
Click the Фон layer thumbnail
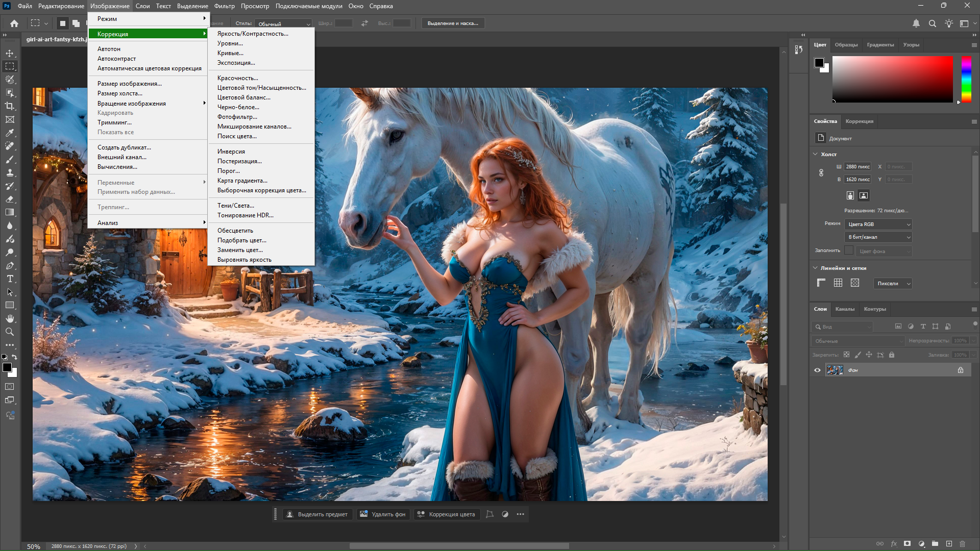835,370
